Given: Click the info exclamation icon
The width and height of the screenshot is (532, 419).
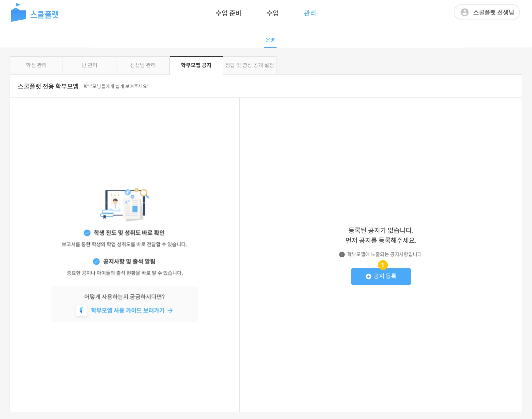Looking at the screenshot, I should 342,255.
